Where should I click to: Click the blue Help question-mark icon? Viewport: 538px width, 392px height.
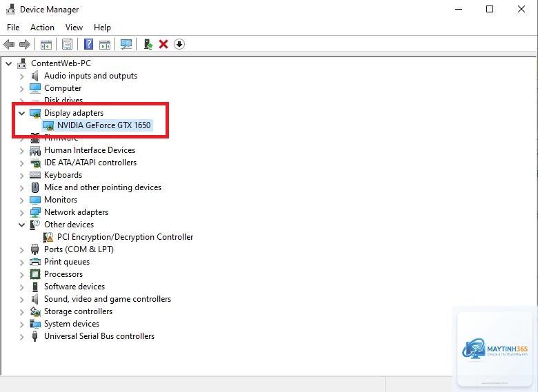pyautogui.click(x=88, y=44)
